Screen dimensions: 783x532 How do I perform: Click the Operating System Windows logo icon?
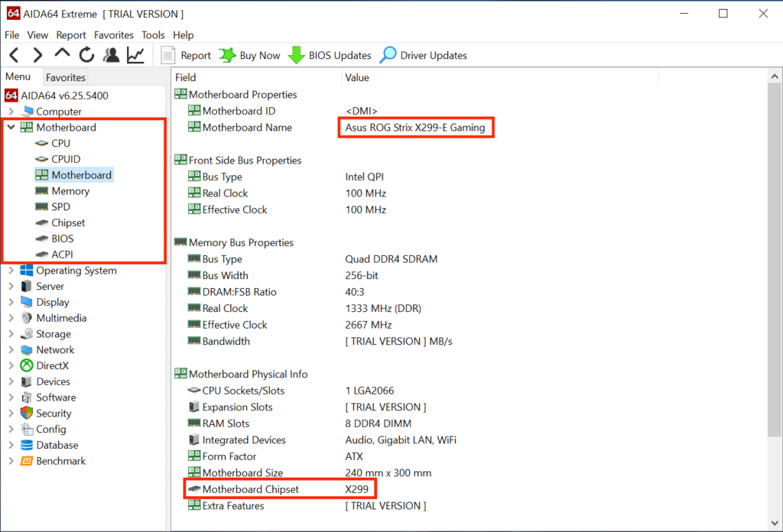27,271
